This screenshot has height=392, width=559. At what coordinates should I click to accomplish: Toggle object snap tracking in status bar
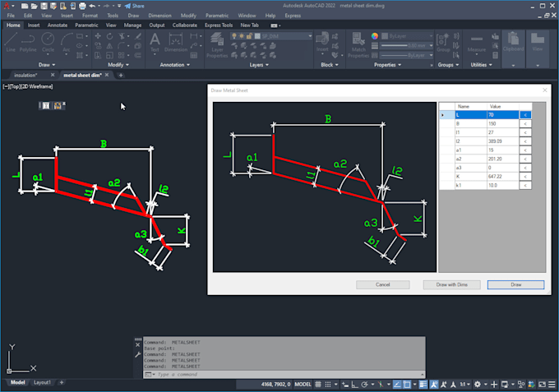pyautogui.click(x=397, y=384)
